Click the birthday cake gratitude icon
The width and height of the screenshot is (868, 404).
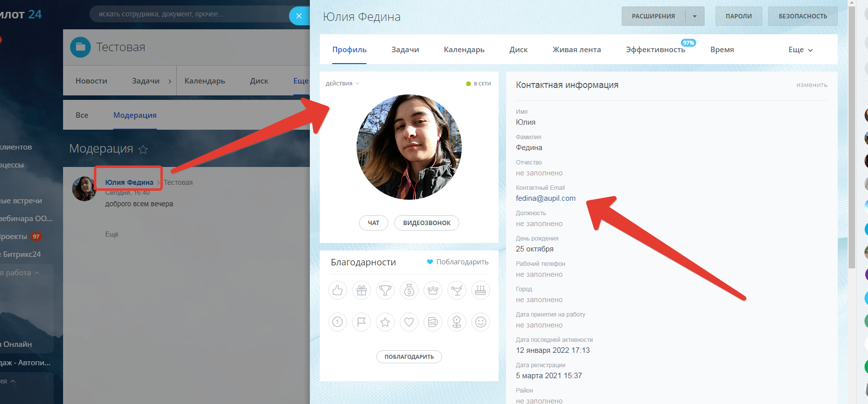coord(481,290)
